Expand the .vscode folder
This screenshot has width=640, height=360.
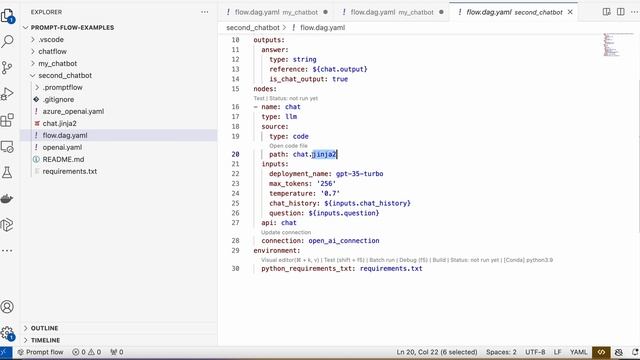coord(33,40)
